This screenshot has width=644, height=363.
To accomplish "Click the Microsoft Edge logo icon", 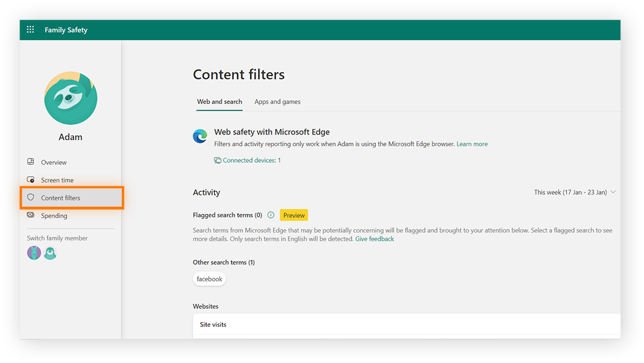I will point(199,136).
